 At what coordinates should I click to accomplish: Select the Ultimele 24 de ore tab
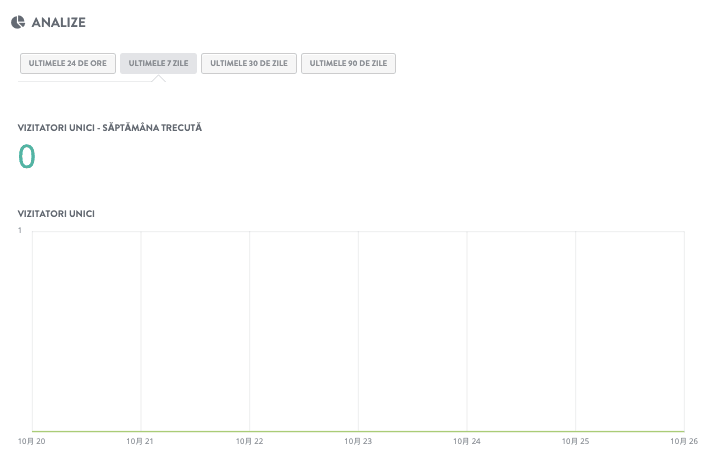tap(68, 63)
